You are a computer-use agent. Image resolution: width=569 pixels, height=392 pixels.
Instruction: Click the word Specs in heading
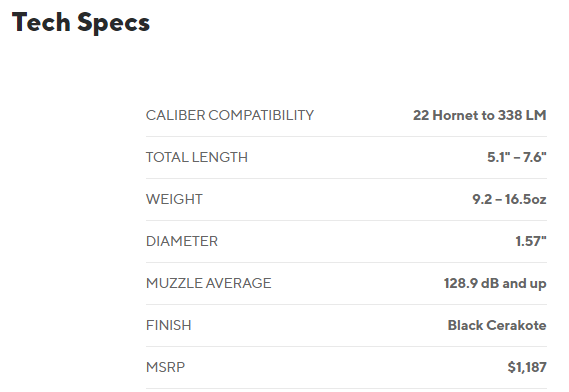point(113,23)
